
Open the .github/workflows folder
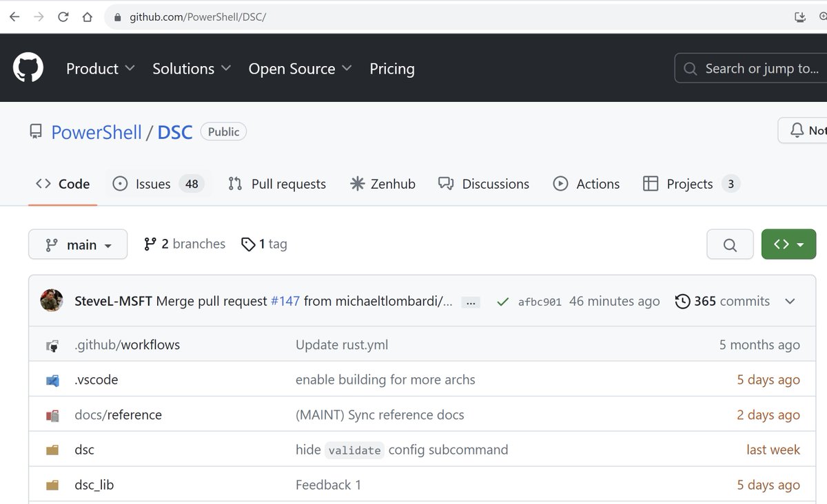(127, 345)
